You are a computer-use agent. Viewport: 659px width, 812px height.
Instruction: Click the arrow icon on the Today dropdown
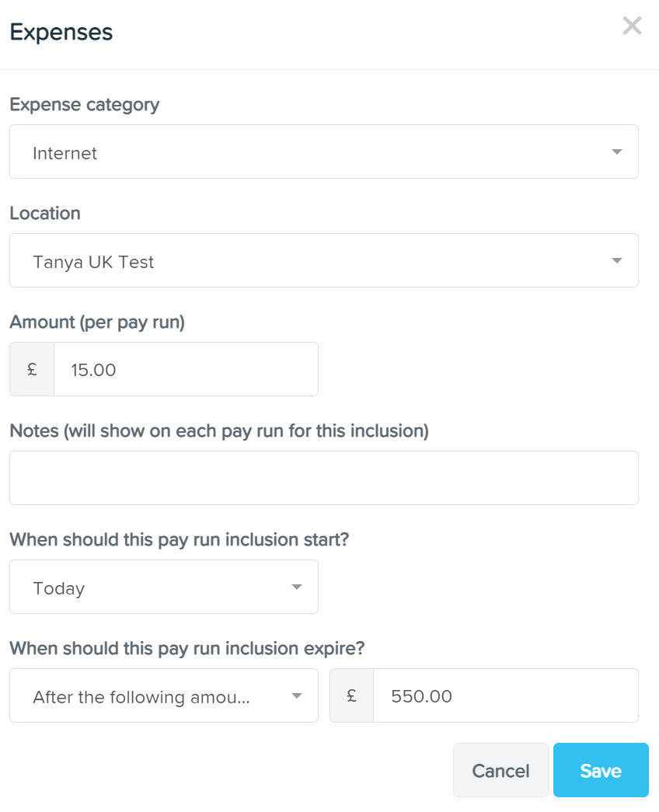tap(296, 587)
